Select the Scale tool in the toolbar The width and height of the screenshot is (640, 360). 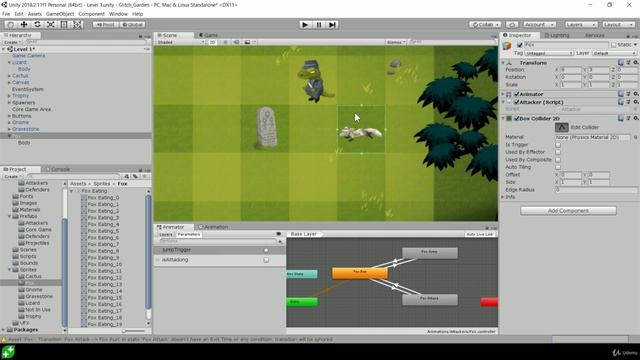[51, 24]
